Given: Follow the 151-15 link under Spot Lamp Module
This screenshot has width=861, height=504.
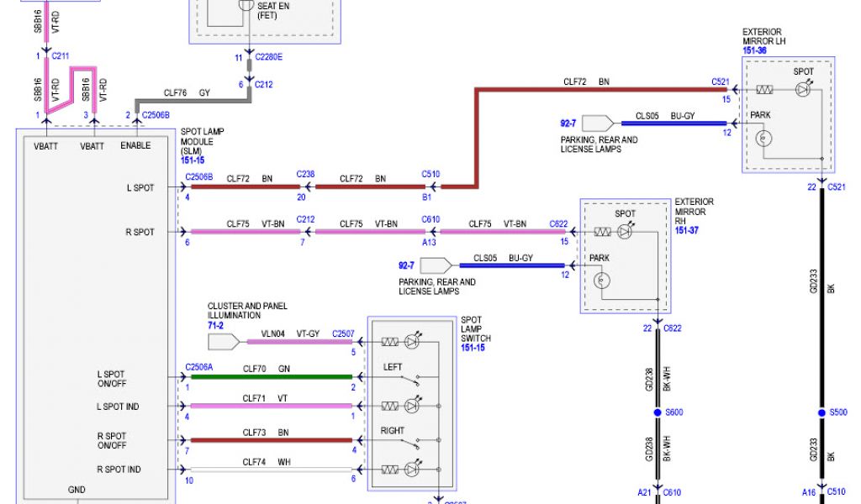Looking at the screenshot, I should (x=193, y=160).
